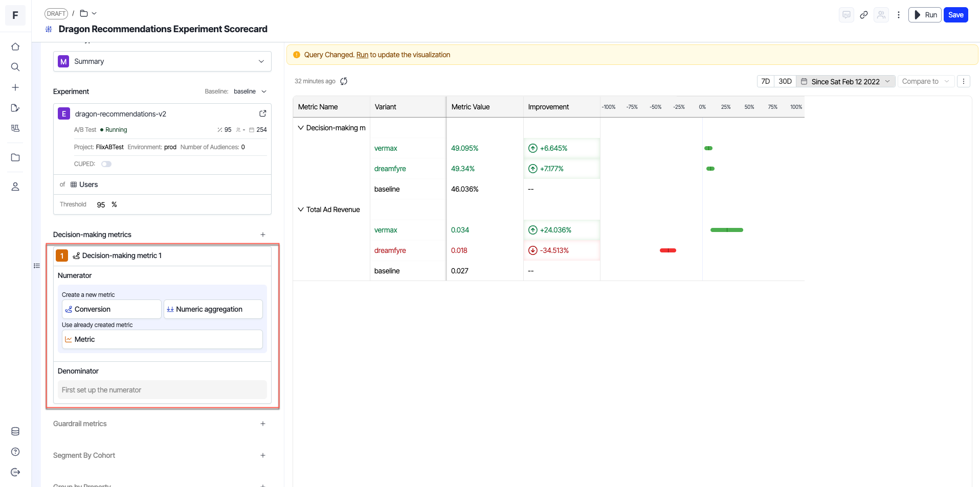Open the Search icon in sidebar
This screenshot has width=980, height=487.
[x=15, y=67]
